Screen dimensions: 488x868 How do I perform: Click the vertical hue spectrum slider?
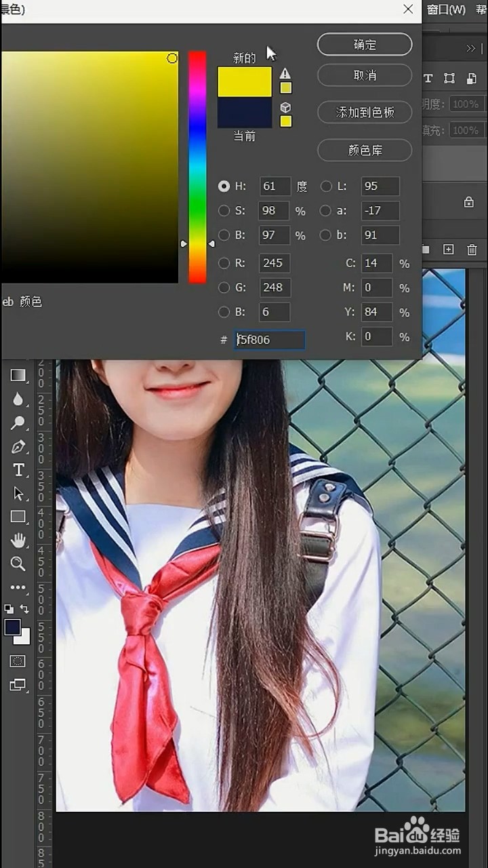pyautogui.click(x=197, y=167)
